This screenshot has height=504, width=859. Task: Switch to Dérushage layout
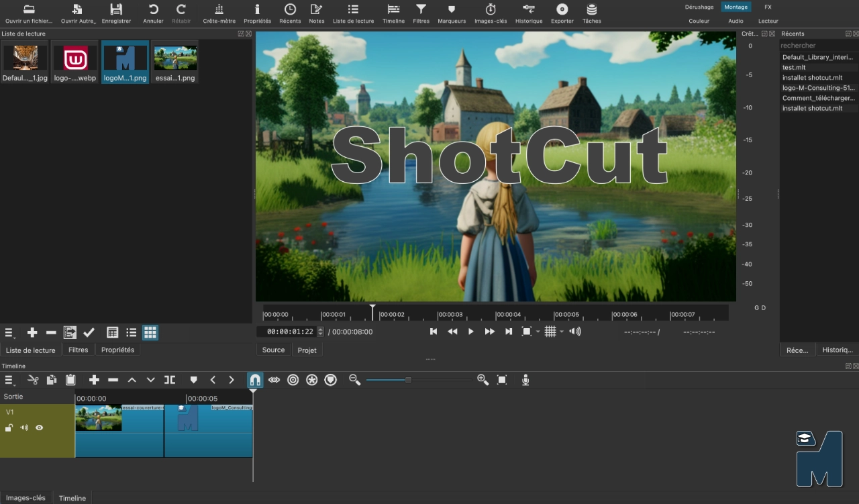tap(699, 7)
